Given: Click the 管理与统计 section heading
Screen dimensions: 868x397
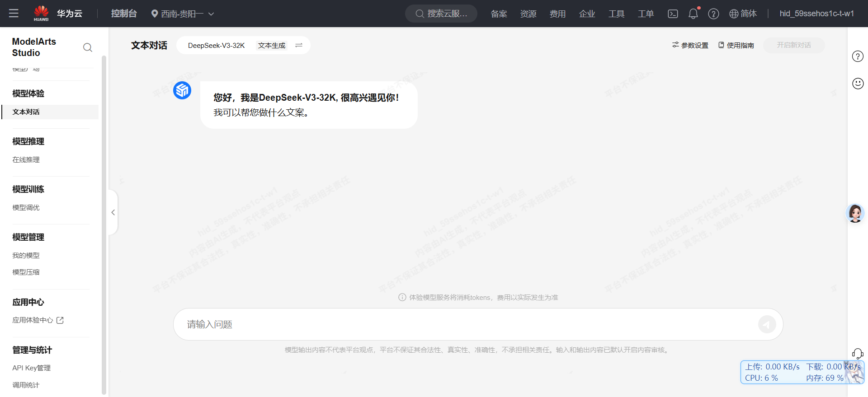Looking at the screenshot, I should click(x=32, y=350).
